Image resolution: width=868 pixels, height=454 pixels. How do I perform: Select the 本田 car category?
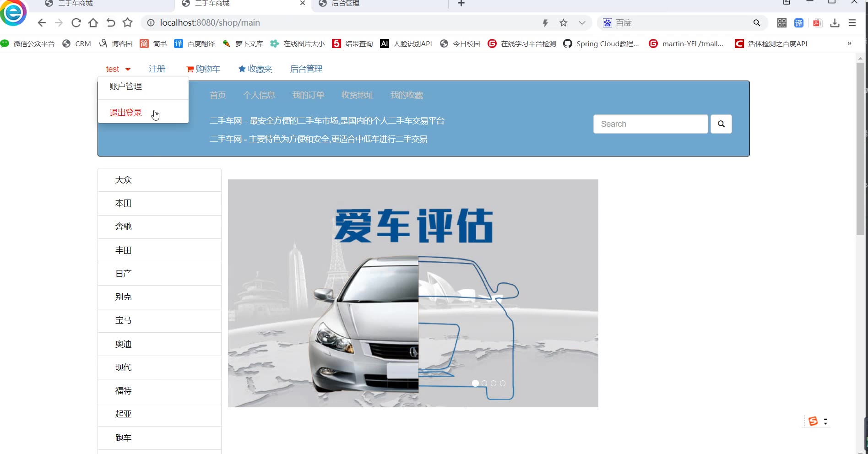[159, 203]
